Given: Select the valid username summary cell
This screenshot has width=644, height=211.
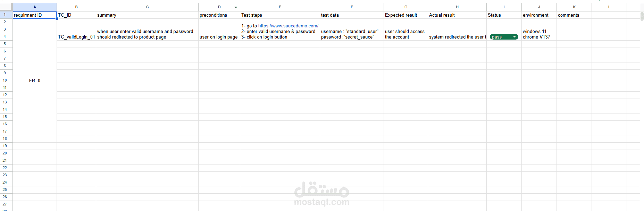Looking at the screenshot, I should pyautogui.click(x=147, y=29).
